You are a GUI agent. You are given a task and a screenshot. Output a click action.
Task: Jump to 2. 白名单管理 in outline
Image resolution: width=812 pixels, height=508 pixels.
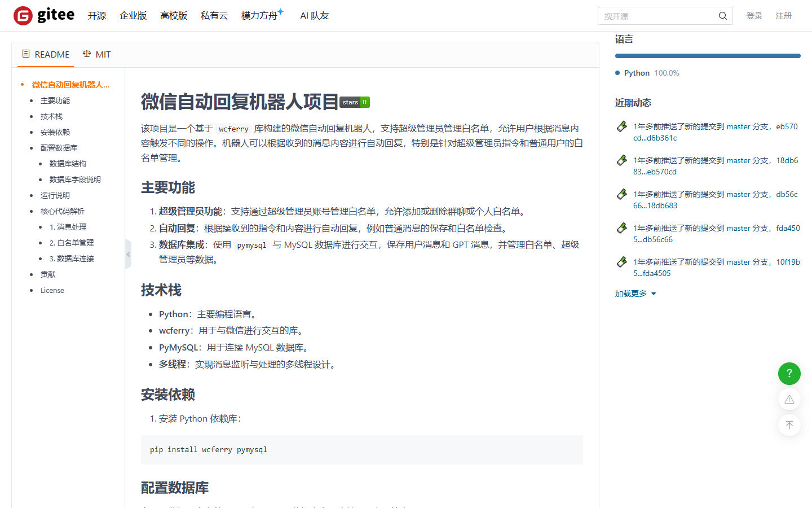(72, 243)
